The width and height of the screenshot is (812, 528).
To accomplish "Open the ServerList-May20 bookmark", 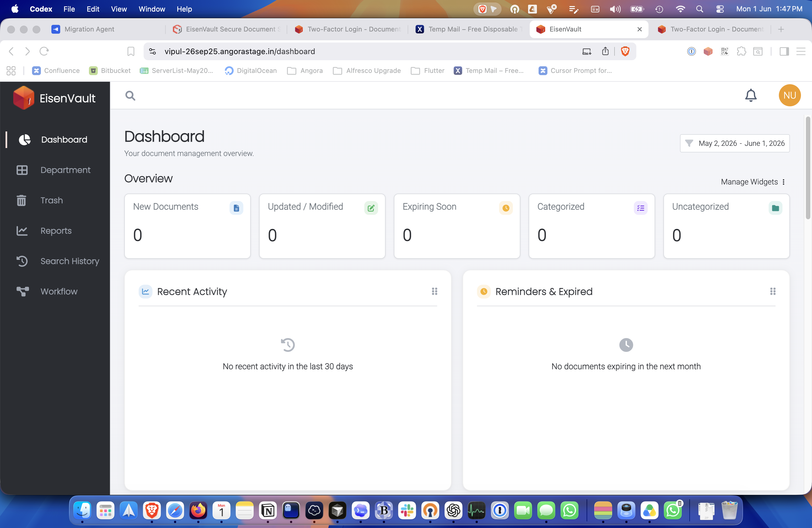I will click(176, 71).
